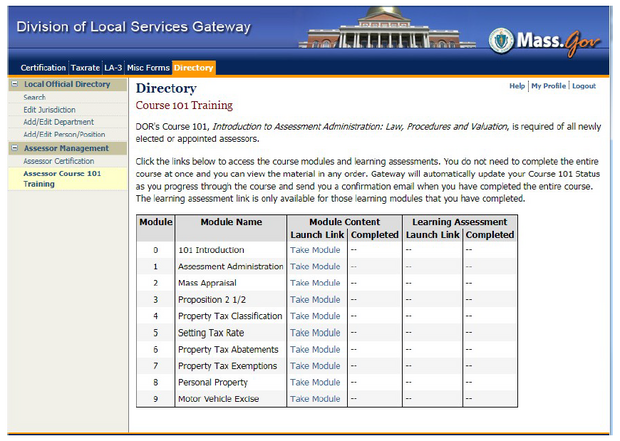Take Module for Setting Tax Rate

(315, 333)
